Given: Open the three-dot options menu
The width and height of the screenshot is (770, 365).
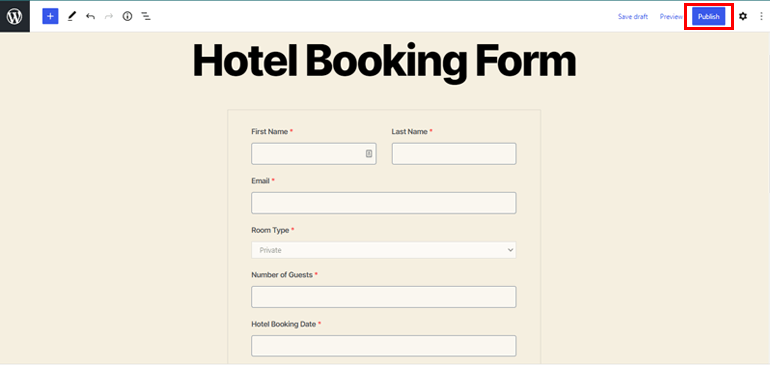Looking at the screenshot, I should tap(761, 16).
